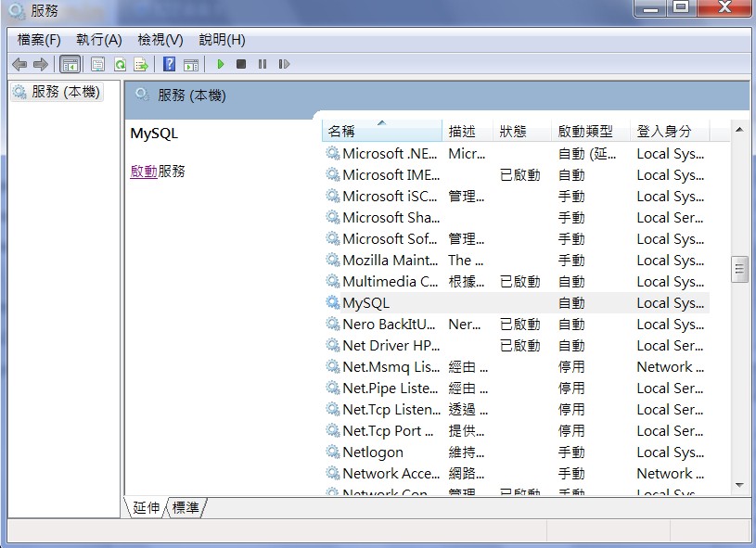Click the 啟動 link to start MySQL
The width and height of the screenshot is (756, 548).
[143, 172]
